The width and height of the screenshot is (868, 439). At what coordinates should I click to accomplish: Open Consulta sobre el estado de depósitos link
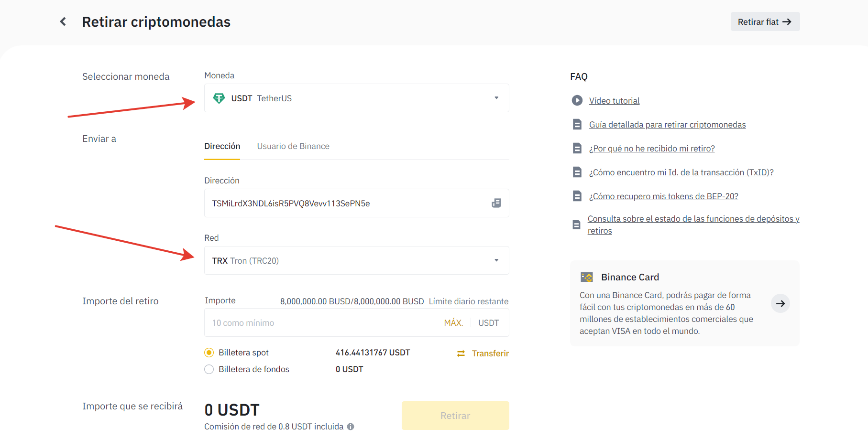(693, 225)
